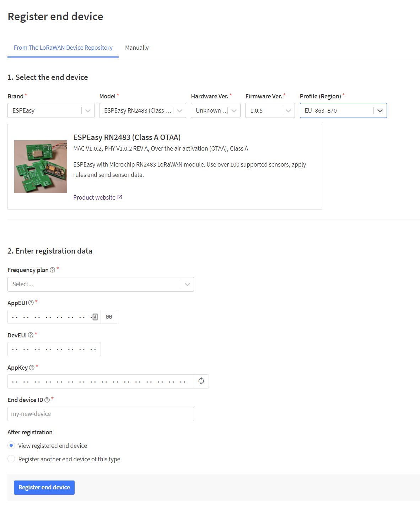Select View registered end device
This screenshot has height=505, width=420.
tap(11, 445)
